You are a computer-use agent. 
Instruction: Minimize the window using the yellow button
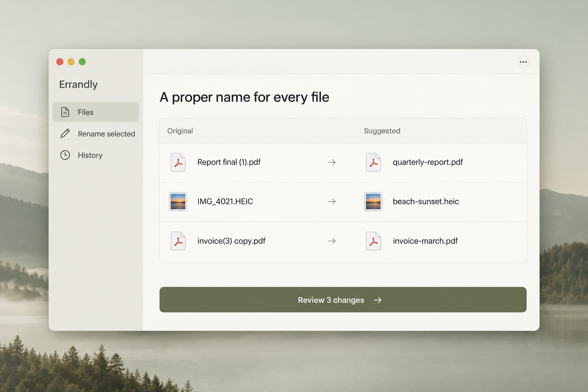point(71,62)
